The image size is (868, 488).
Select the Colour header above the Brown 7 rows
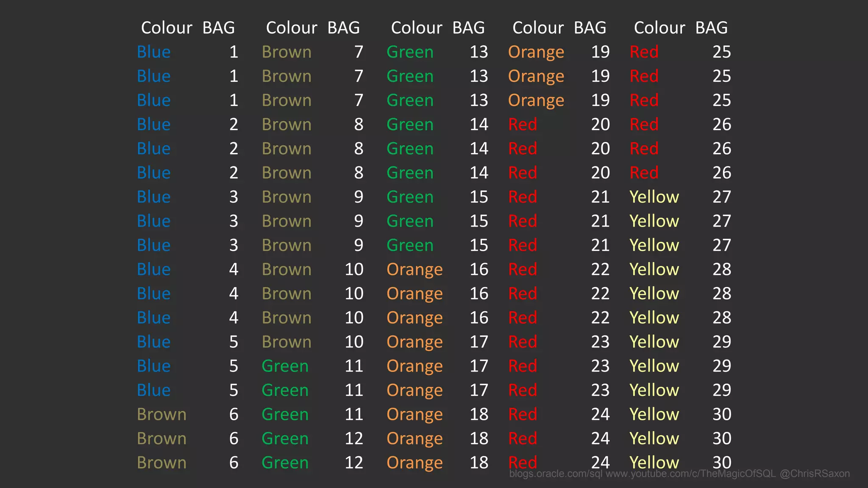tap(292, 28)
